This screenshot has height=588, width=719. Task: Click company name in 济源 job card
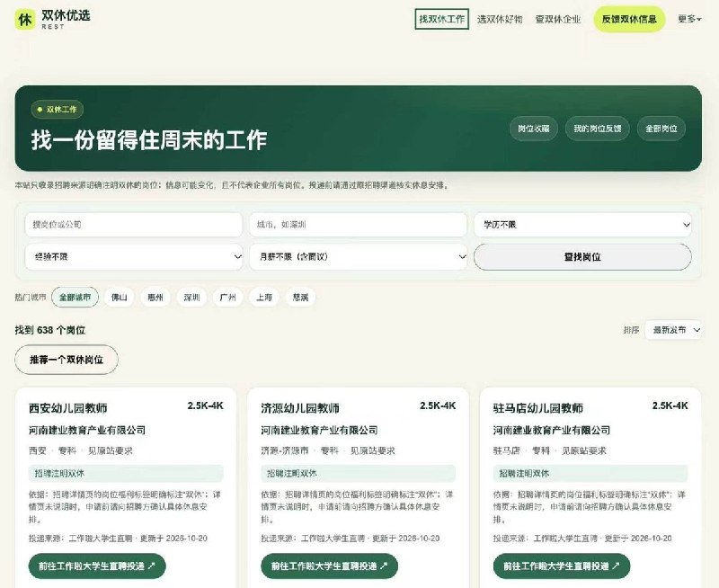(x=320, y=431)
